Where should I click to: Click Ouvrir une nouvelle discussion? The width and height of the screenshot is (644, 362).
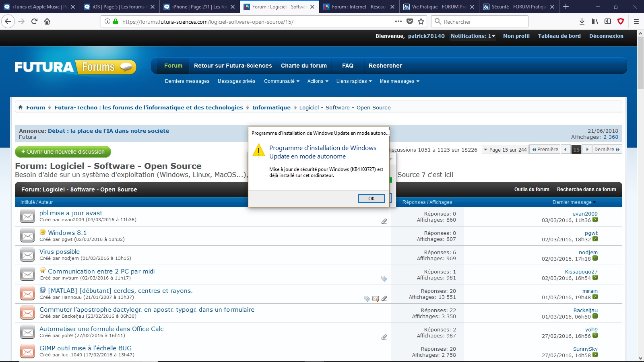(63, 152)
